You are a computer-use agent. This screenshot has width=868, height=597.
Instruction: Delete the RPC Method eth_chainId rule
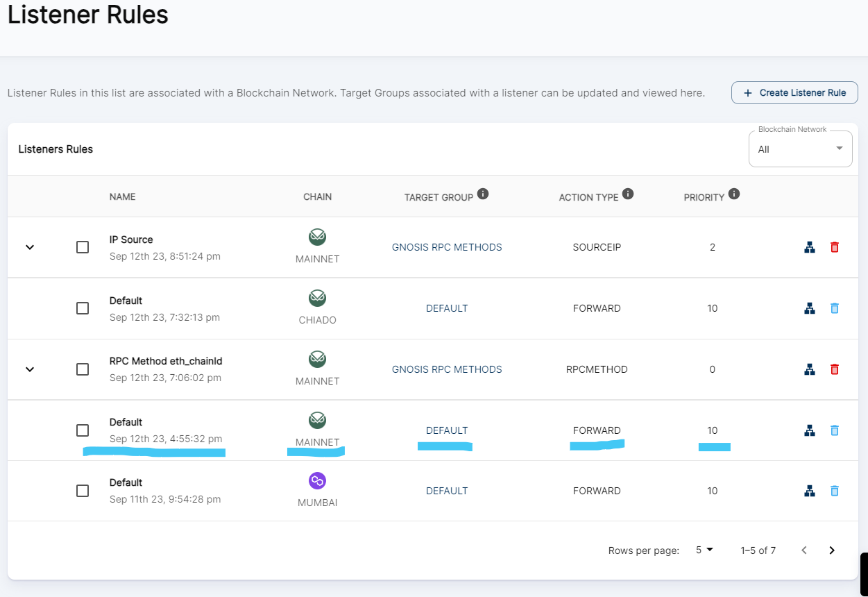835,369
